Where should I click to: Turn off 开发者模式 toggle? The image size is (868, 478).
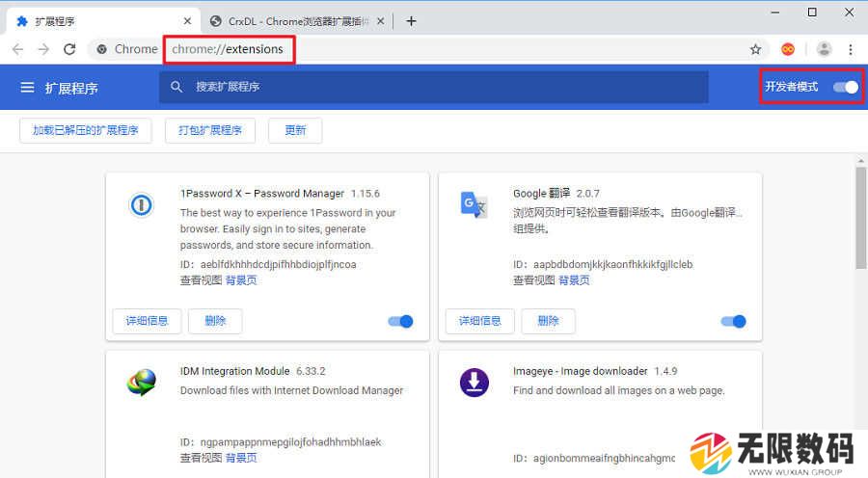(845, 87)
